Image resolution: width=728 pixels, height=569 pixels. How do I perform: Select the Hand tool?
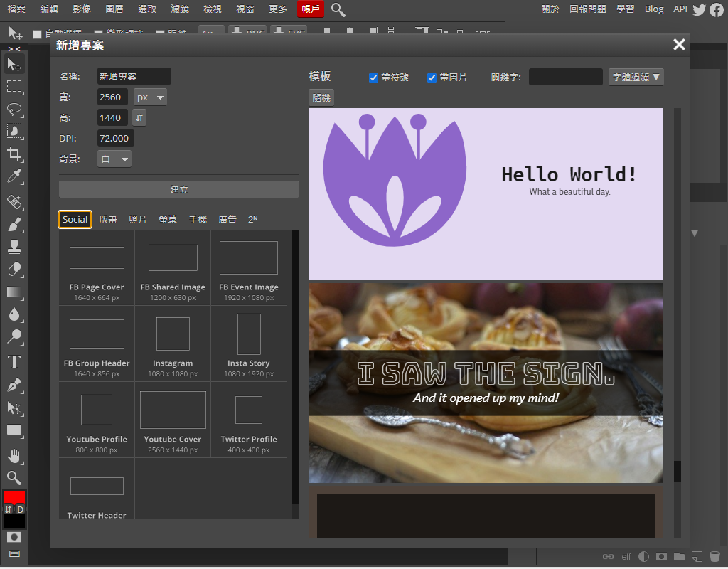14,456
